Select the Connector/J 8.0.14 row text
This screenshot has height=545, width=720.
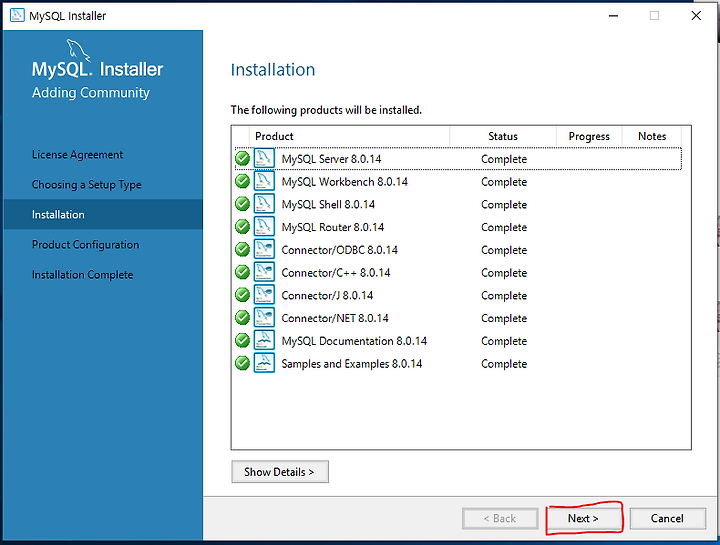coord(327,295)
